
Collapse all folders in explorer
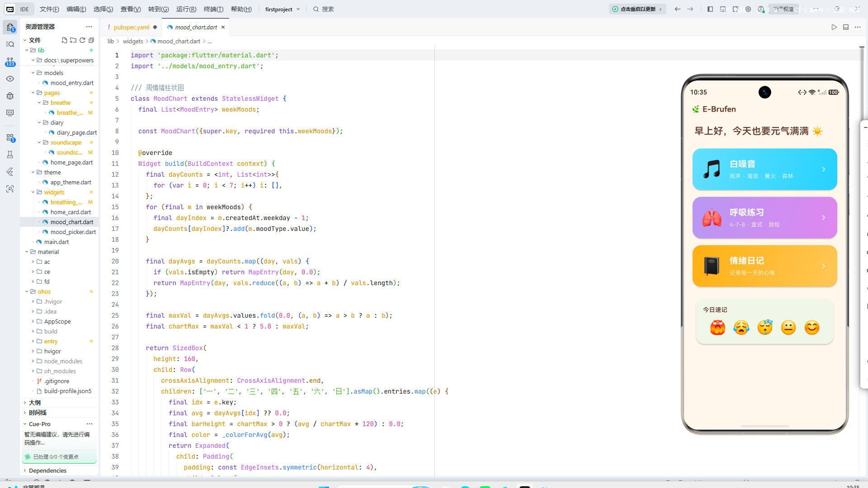click(x=91, y=40)
